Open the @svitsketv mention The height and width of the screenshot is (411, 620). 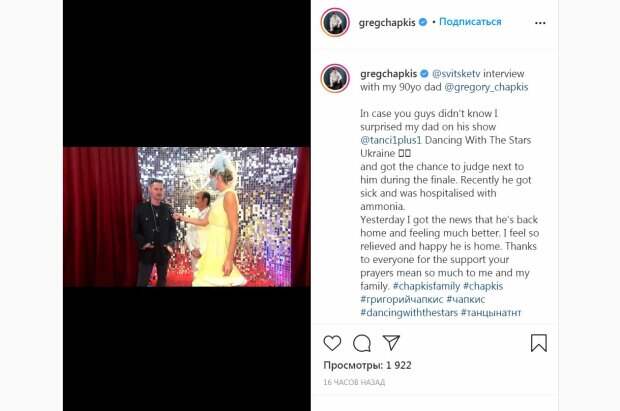(456, 74)
